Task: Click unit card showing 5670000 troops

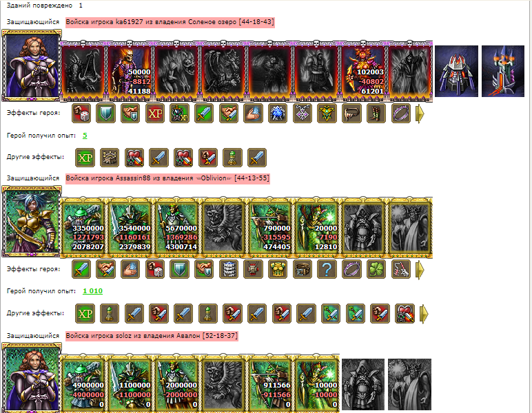Action: [176, 228]
